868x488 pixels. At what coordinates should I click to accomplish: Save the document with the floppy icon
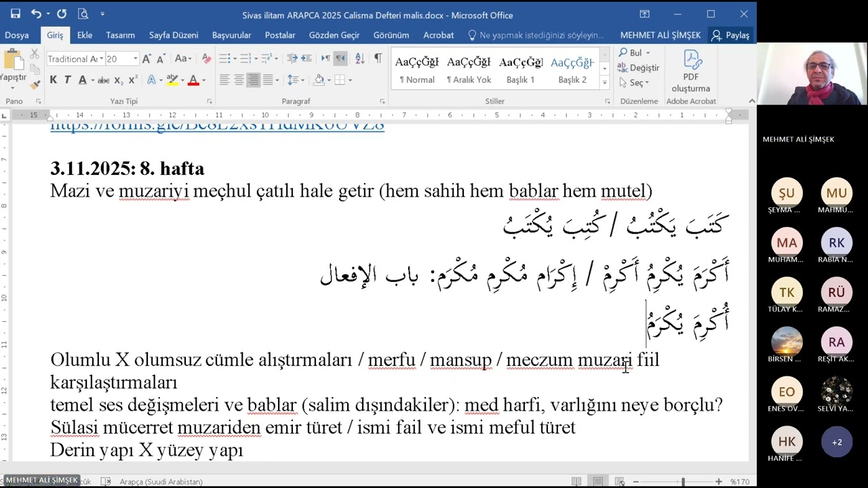pos(15,14)
